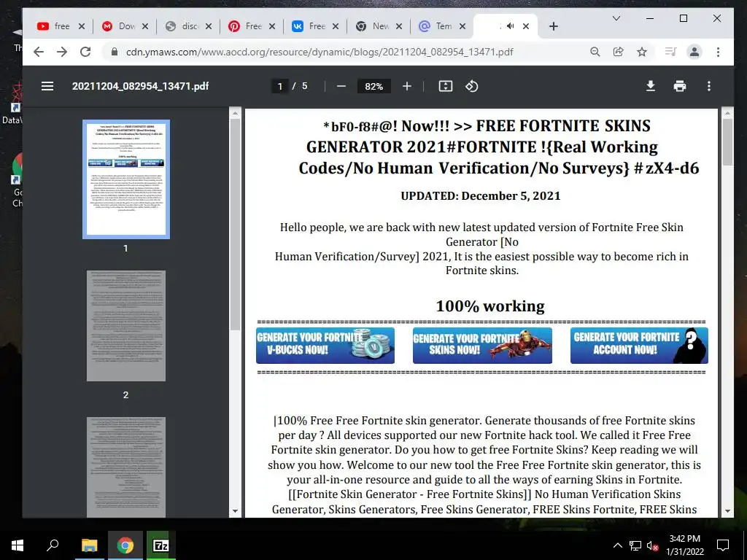
Task: Click the padlock site info icon
Action: pos(115,52)
